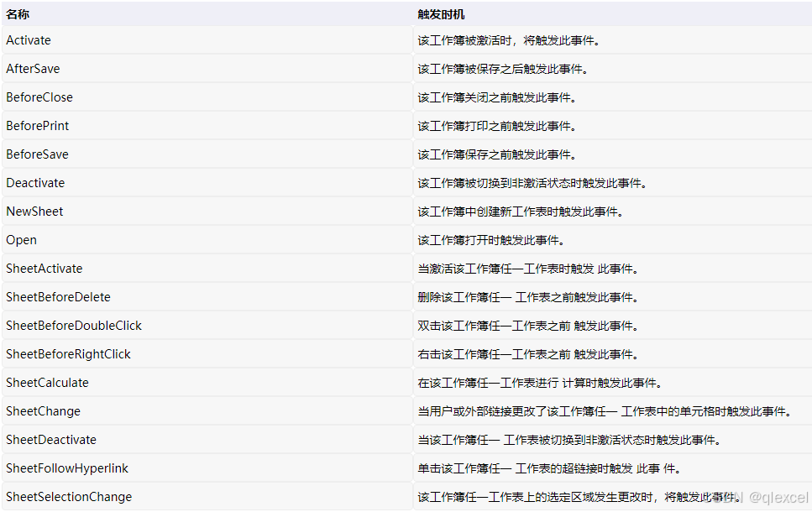
Task: Click description 该工作簿中创建新工作表时触发此事件。
Action: (x=520, y=212)
